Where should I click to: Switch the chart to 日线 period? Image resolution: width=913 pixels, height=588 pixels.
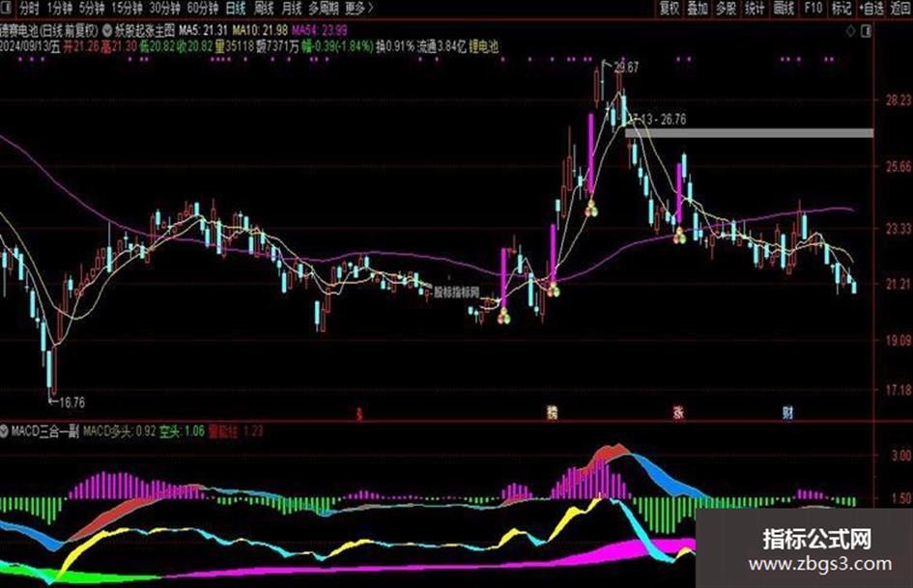pos(236,8)
